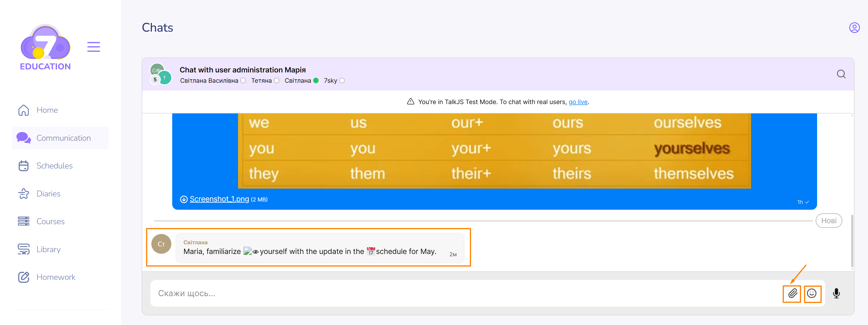This screenshot has height=325, width=868.
Task: Open Homework sidebar section
Action: coord(55,277)
